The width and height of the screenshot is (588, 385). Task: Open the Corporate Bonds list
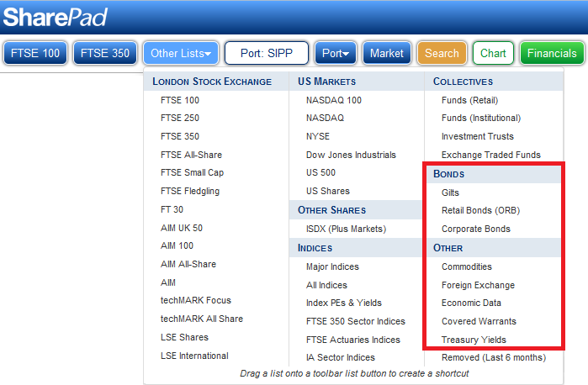point(476,229)
